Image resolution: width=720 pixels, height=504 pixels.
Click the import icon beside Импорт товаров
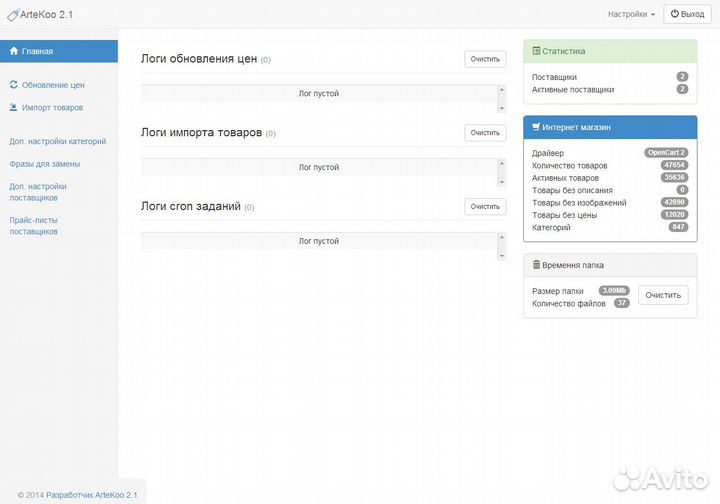pyautogui.click(x=14, y=107)
